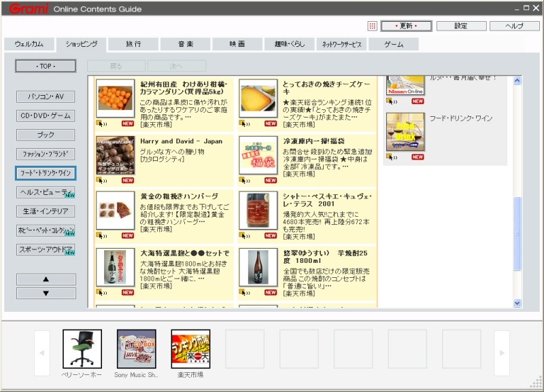Open the 設定 settings button
The height and width of the screenshot is (392, 544).
tap(461, 26)
